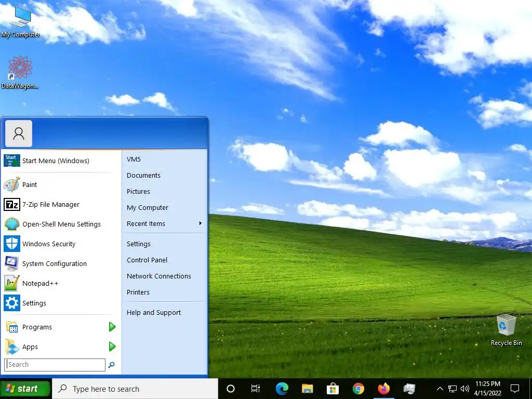This screenshot has height=399, width=532.
Task: Select the Recycle Bin desktop icon
Action: 506,330
